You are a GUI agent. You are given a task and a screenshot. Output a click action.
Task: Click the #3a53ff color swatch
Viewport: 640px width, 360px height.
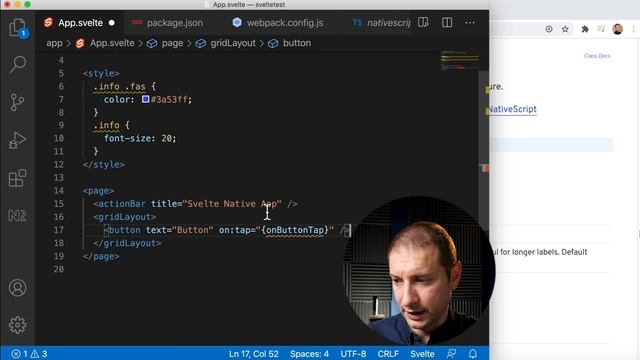pos(145,99)
